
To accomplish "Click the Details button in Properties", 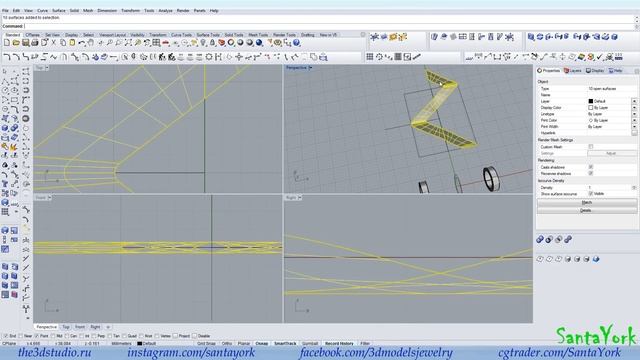I will (x=586, y=210).
